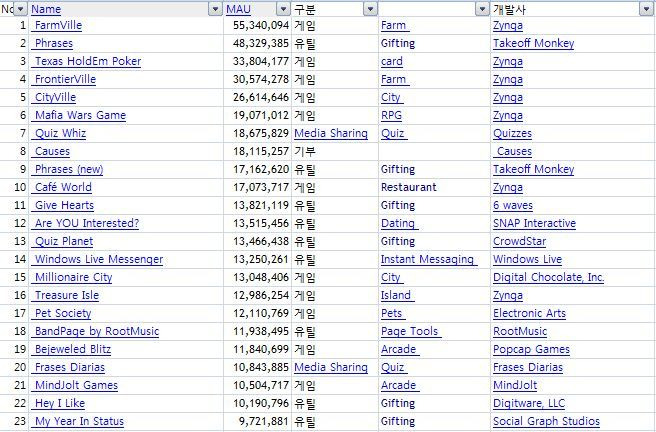Open the Quizzes developer link
Screen dimensions: 656x432
(512, 133)
